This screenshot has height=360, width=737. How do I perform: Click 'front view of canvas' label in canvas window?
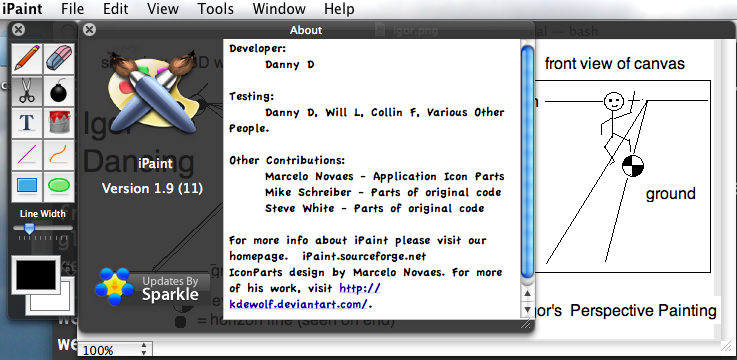click(x=615, y=63)
